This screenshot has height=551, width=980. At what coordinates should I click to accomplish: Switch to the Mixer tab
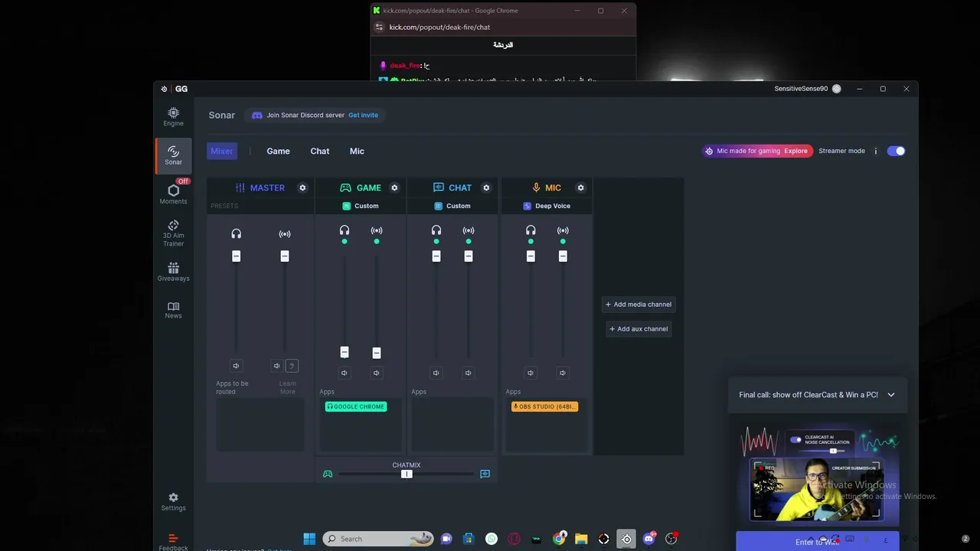222,151
